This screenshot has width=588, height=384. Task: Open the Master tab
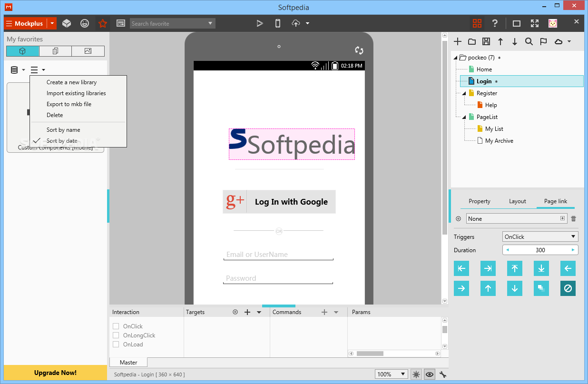coord(128,363)
